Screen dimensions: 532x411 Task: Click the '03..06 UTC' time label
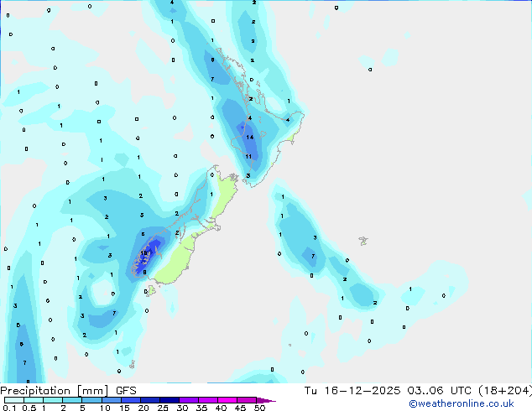point(439,391)
